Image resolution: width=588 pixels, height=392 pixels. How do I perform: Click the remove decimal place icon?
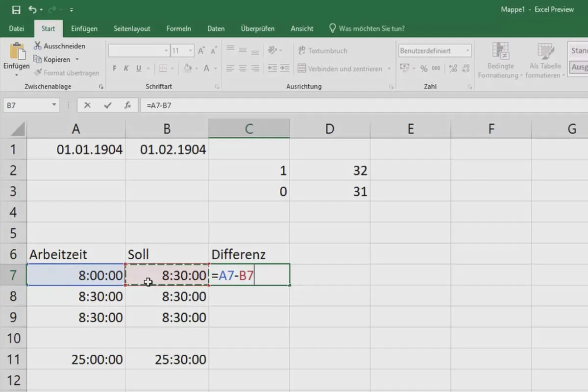pos(465,69)
